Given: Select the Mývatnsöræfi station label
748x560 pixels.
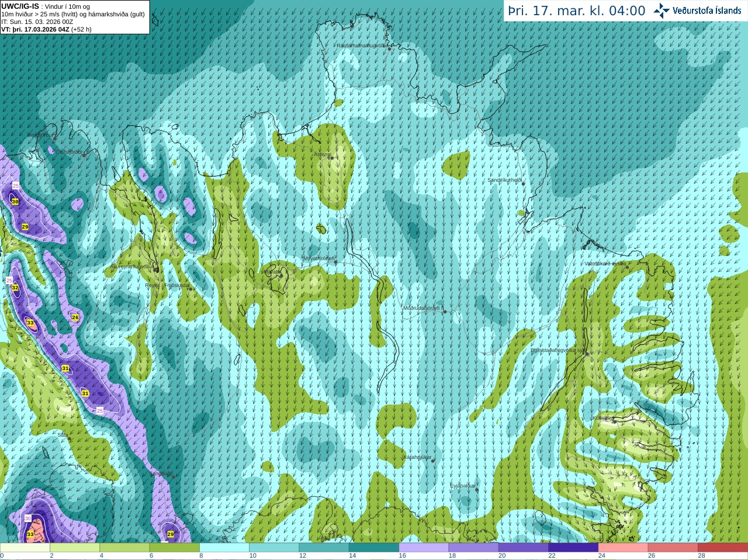Looking at the screenshot, I should (x=318, y=258).
